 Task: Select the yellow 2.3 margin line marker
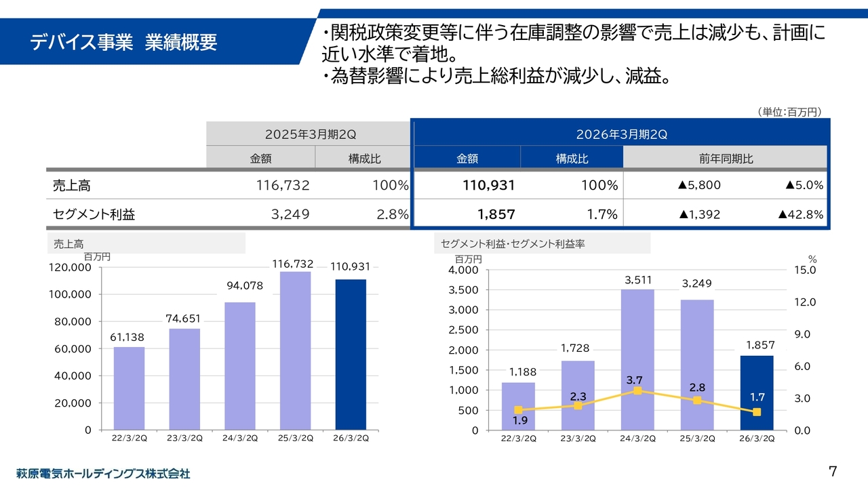[x=578, y=405]
